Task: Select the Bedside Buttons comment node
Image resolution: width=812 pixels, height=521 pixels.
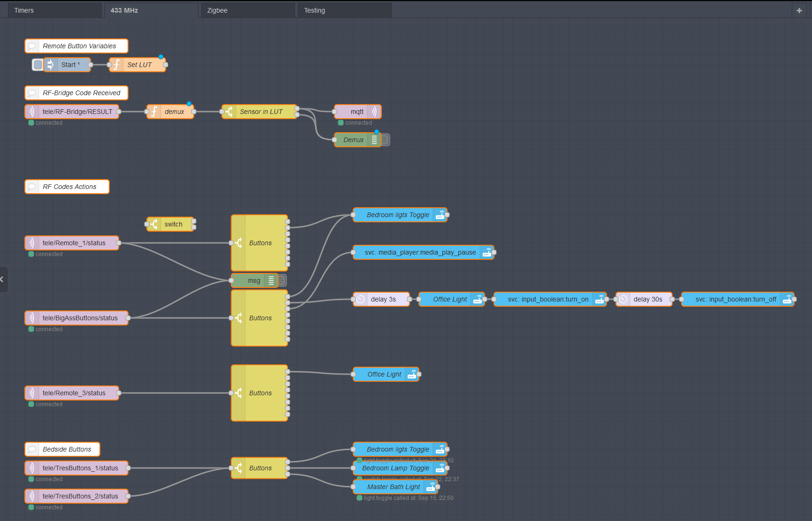Action: click(62, 449)
